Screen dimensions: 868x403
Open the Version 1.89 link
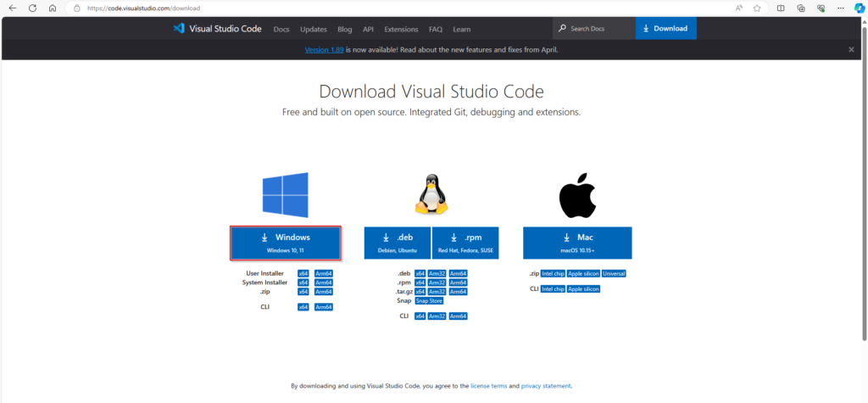point(325,49)
